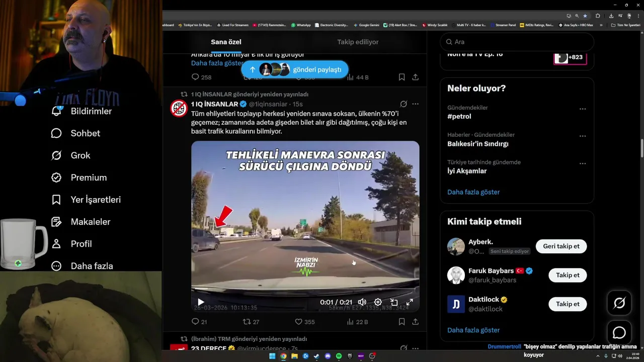Open Yer İşaretleri bookmark icon in sidebar
This screenshot has height=362, width=644.
pos(56,200)
